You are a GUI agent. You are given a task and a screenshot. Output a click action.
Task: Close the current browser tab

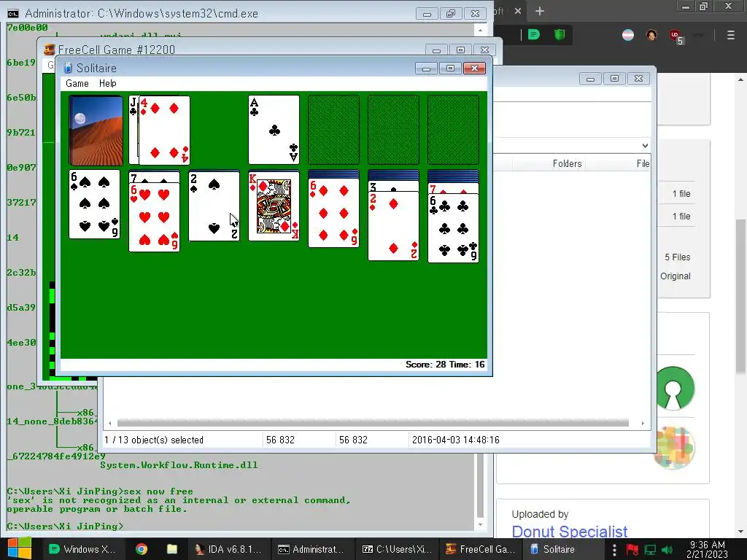[x=518, y=11]
